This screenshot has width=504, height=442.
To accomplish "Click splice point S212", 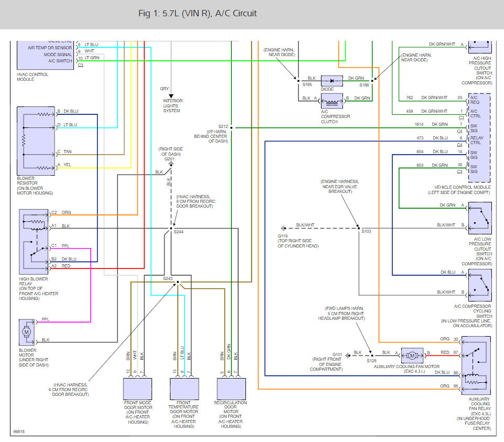I will (x=231, y=127).
